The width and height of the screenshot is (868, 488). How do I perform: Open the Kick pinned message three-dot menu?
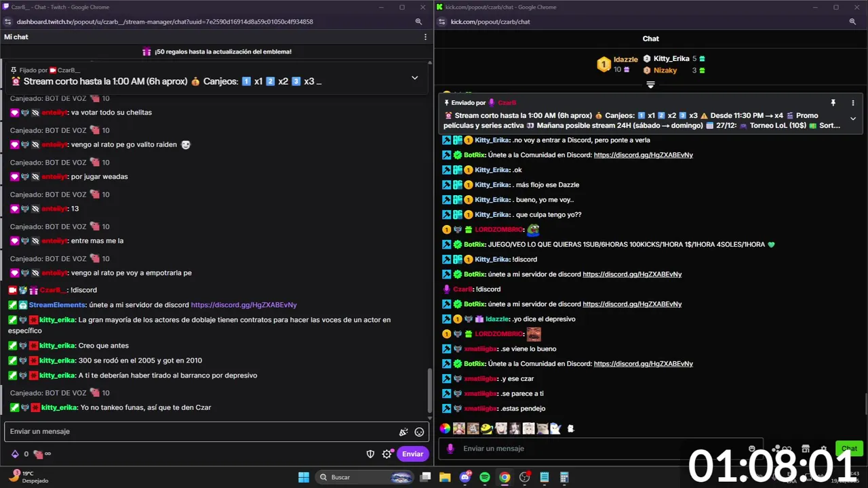tap(853, 103)
